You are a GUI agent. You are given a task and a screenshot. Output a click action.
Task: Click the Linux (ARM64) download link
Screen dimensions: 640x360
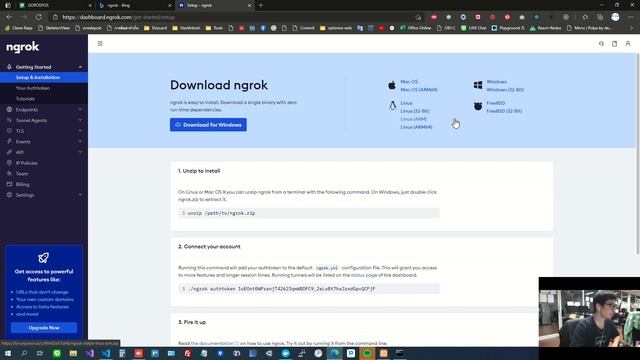tap(416, 127)
